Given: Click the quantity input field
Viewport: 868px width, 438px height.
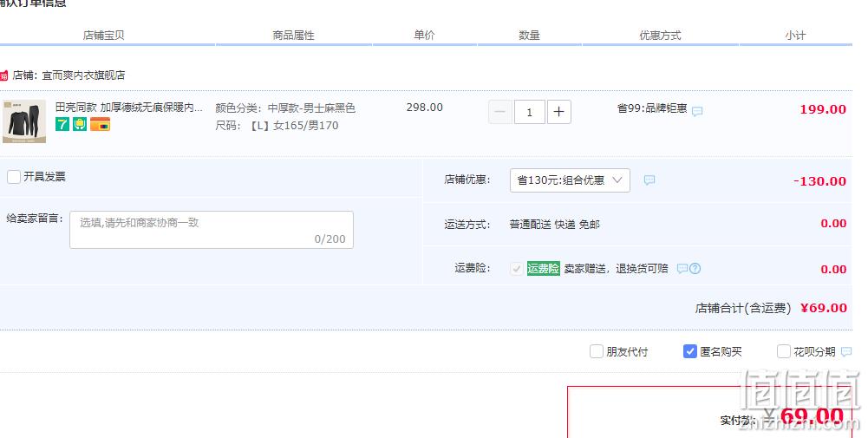Looking at the screenshot, I should click(529, 112).
